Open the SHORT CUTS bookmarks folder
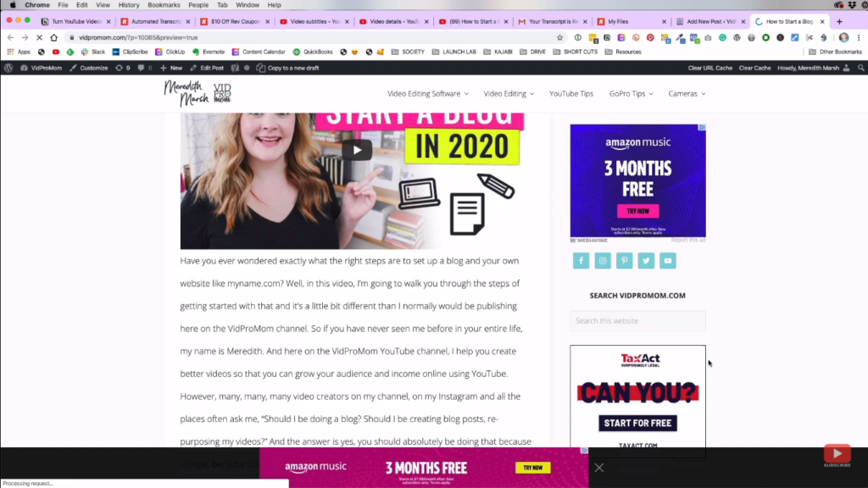This screenshot has height=488, width=868. coord(576,52)
